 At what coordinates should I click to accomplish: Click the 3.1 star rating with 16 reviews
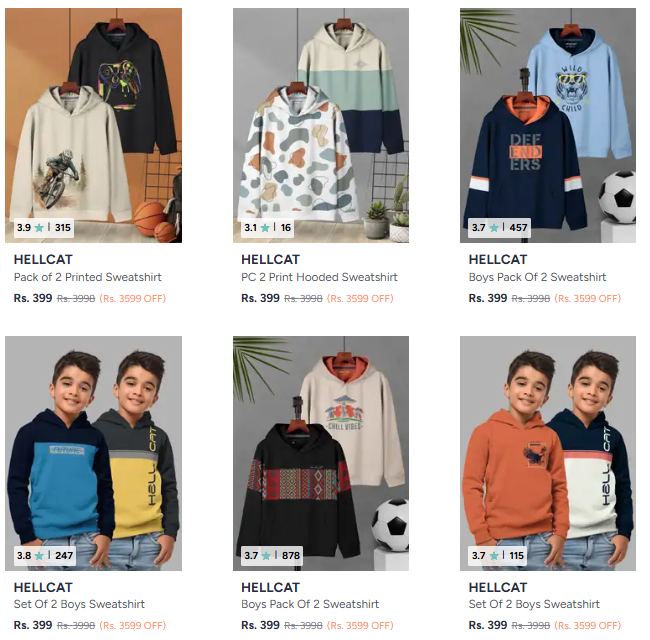(x=268, y=228)
